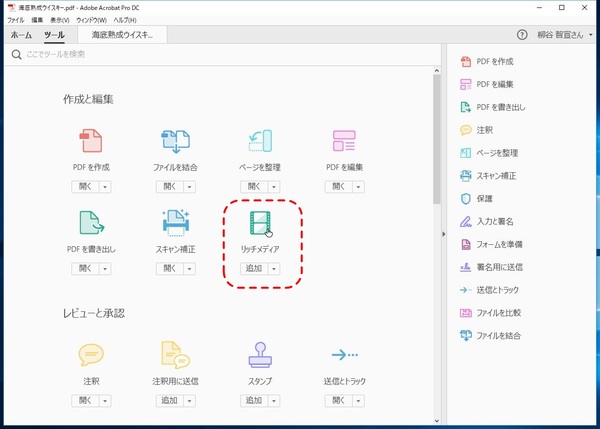Switch to the ホーム tab
Image resolution: width=600 pixels, height=429 pixels.
coord(21,35)
